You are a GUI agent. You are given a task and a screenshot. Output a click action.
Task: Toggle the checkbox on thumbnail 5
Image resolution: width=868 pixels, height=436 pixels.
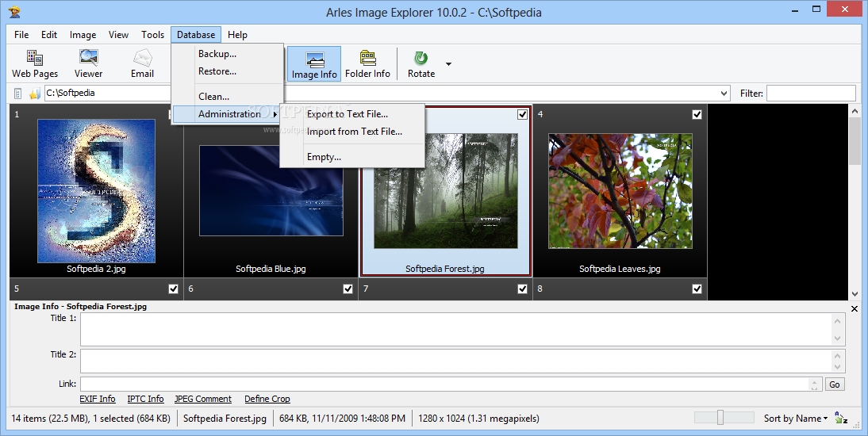pos(173,289)
